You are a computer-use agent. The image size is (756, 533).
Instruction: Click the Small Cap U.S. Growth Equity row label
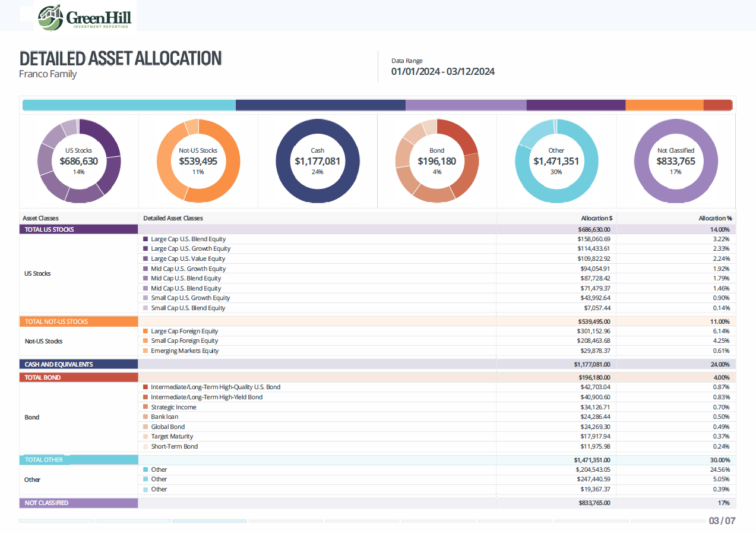point(191,298)
